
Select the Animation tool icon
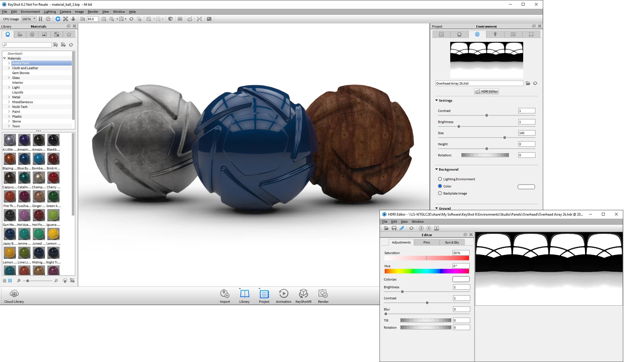point(284,293)
